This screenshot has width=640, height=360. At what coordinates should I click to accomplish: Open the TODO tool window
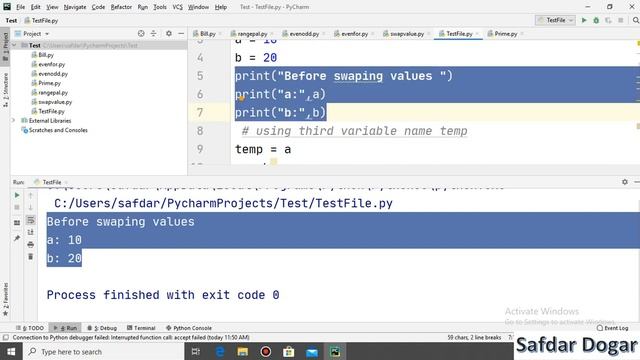[30, 328]
